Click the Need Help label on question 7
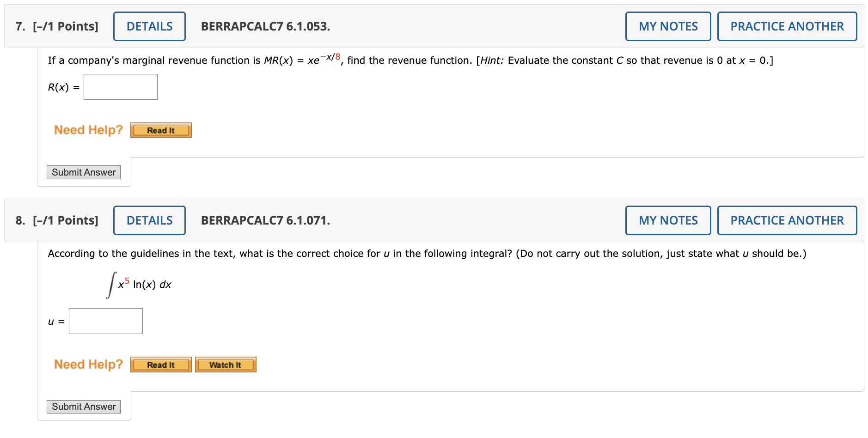 click(88, 130)
